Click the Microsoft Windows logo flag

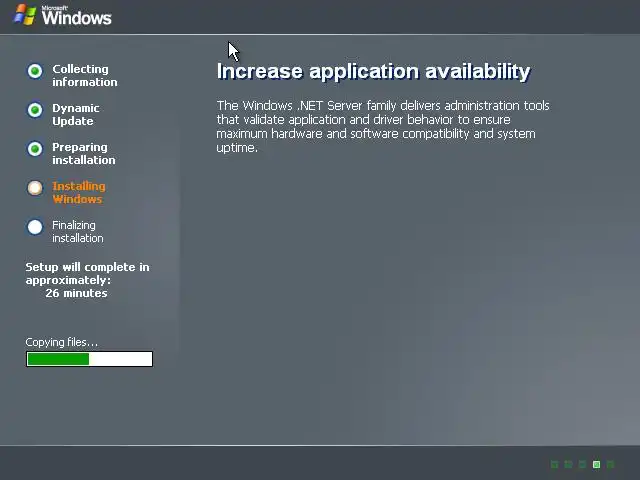click(25, 15)
